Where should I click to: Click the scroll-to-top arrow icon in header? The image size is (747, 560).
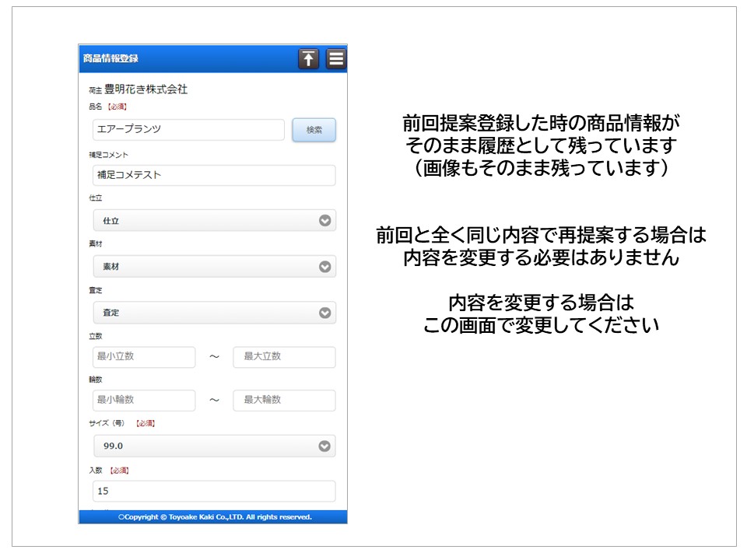(x=309, y=59)
